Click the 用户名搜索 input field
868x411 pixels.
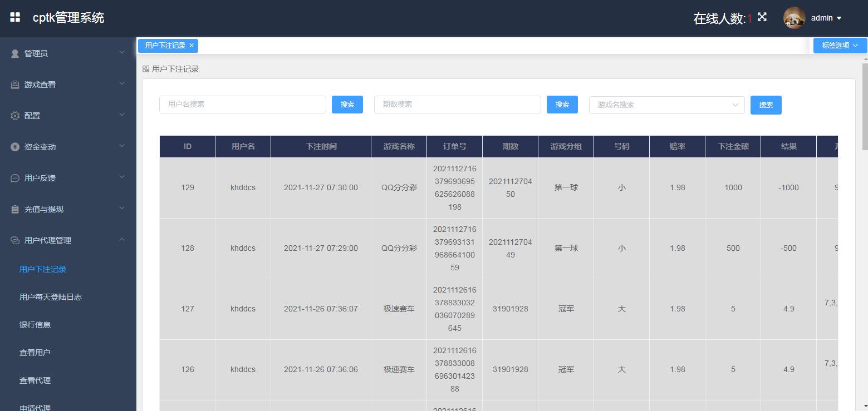242,105
